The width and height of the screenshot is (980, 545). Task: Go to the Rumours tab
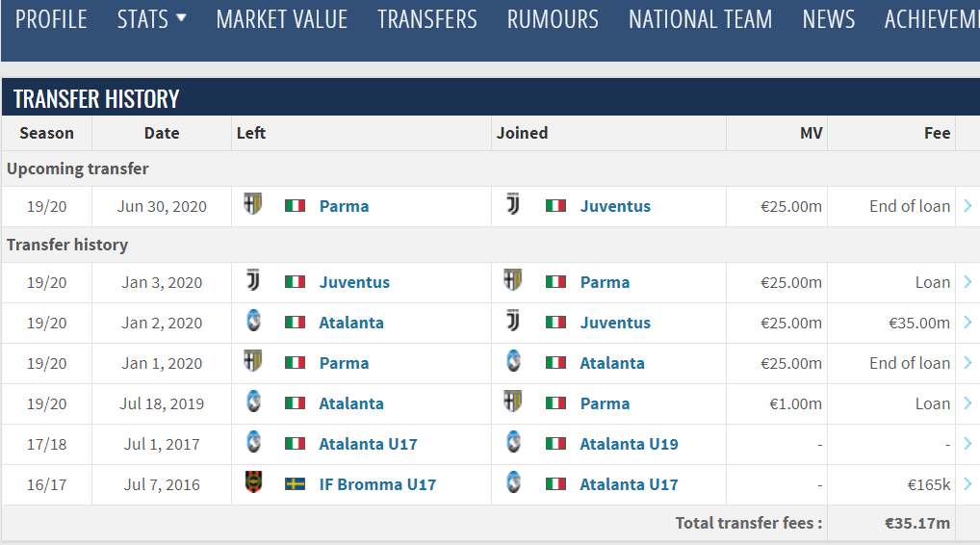[553, 19]
